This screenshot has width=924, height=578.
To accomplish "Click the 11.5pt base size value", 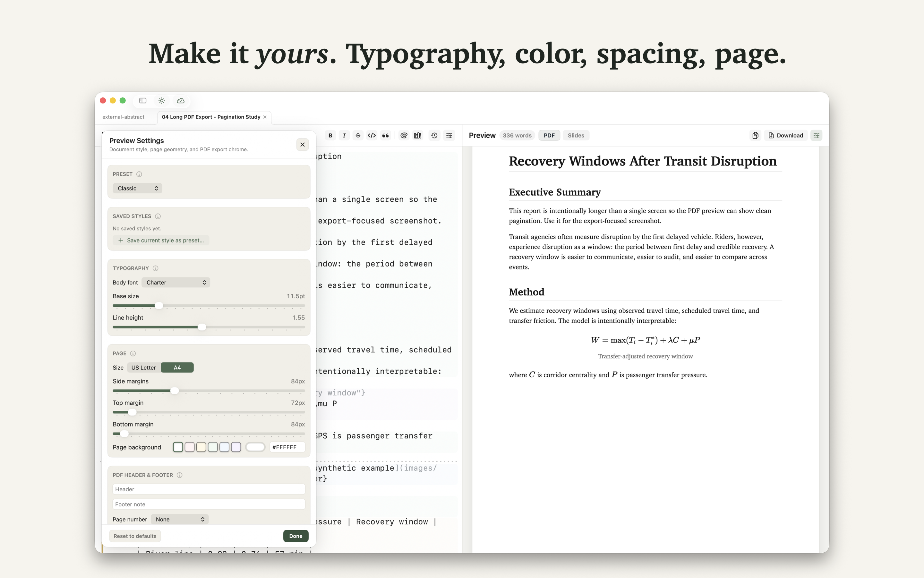I will click(x=295, y=296).
